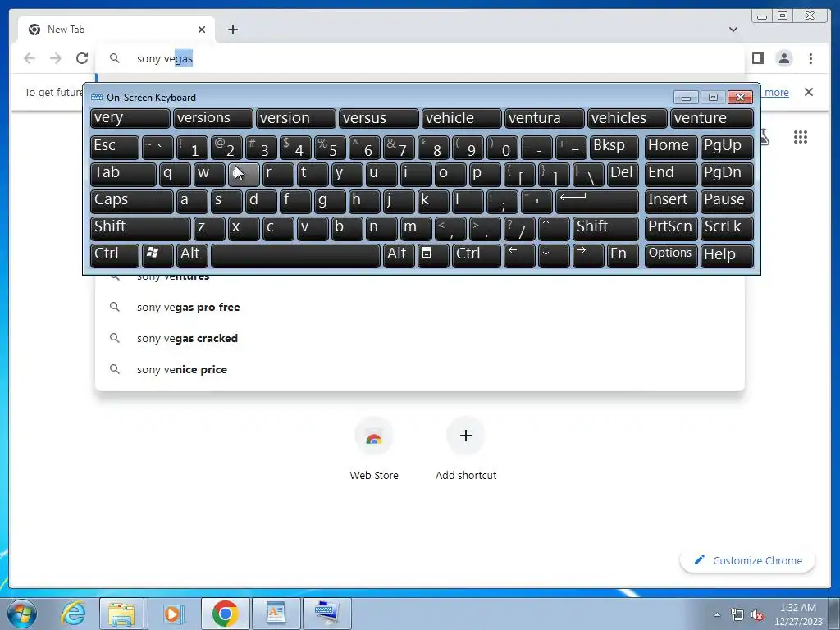This screenshot has height=630, width=840.
Task: Click Chrome forward navigation arrow
Action: tap(56, 58)
